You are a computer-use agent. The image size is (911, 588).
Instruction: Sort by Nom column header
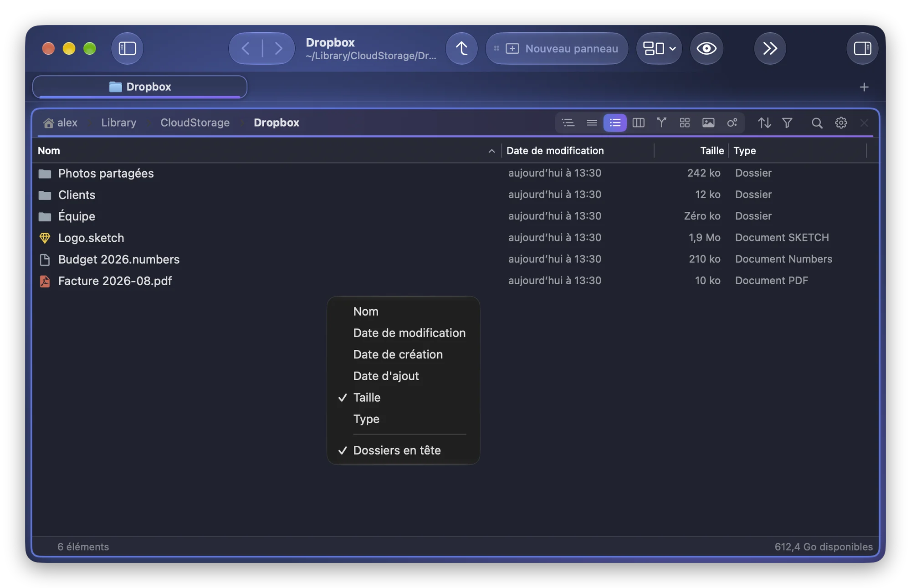[x=267, y=151]
